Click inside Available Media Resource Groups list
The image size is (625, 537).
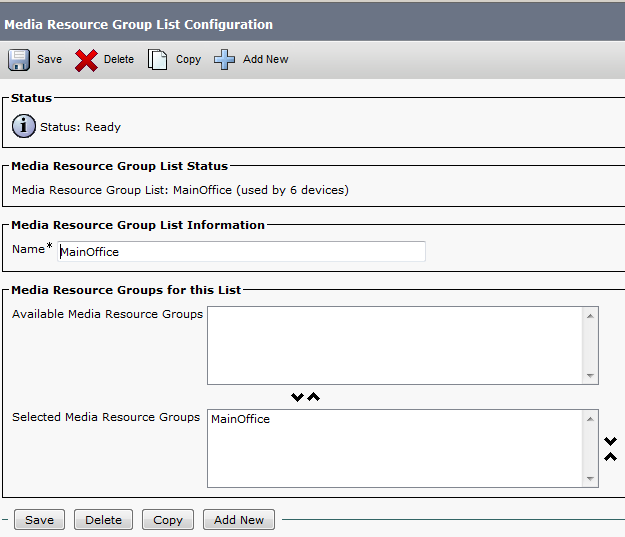pos(395,345)
